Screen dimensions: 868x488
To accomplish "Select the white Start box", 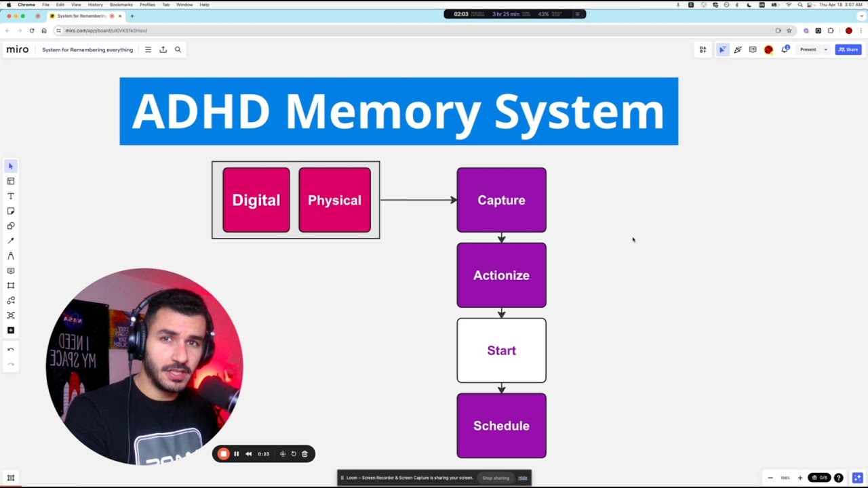I will click(502, 350).
